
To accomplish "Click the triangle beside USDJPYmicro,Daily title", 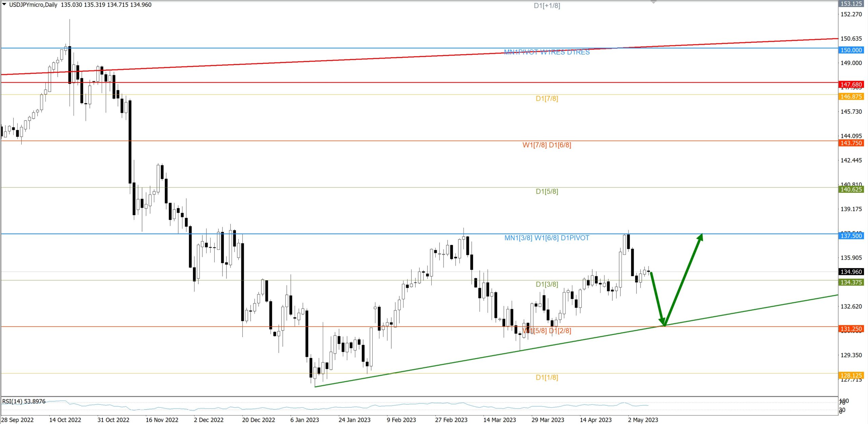I will [x=4, y=4].
